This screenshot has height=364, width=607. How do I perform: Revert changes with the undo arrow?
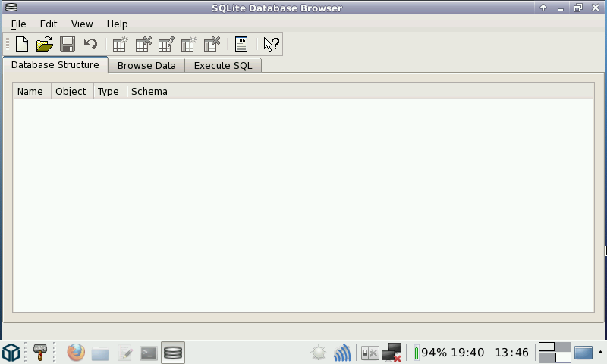point(90,44)
